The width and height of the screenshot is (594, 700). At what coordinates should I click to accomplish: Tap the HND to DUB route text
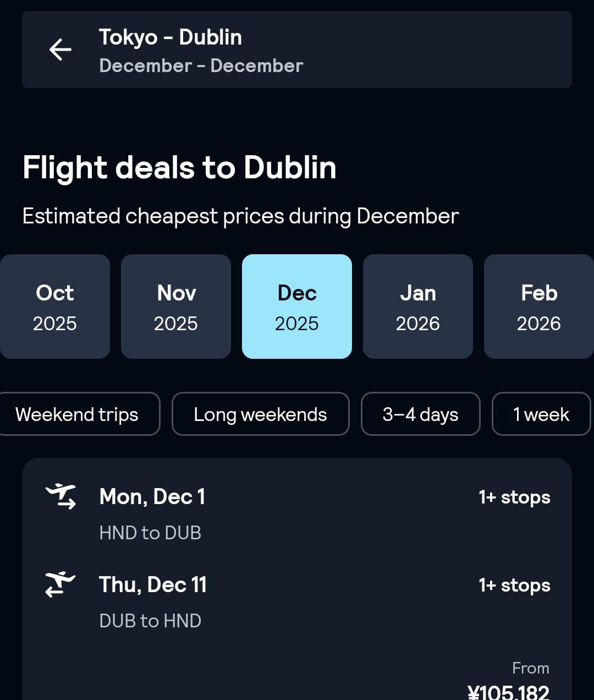click(x=150, y=533)
